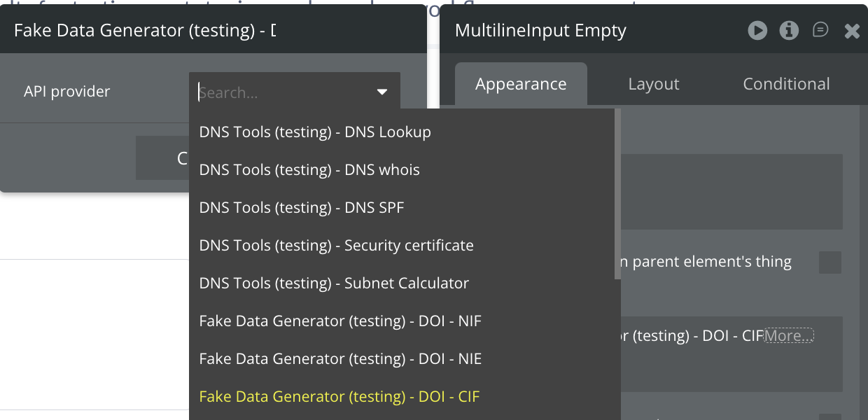The image size is (868, 420).
Task: Run preview with the play icon
Action: click(x=757, y=30)
